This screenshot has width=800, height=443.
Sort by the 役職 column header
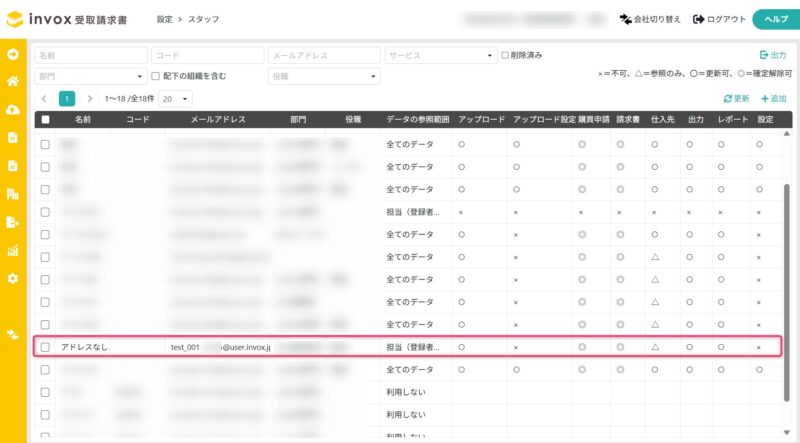[x=353, y=119]
